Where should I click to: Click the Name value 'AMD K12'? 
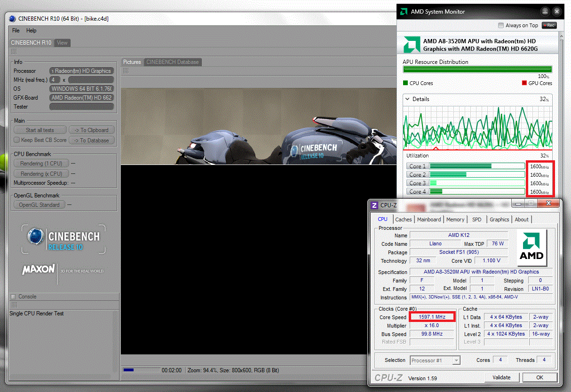click(459, 235)
